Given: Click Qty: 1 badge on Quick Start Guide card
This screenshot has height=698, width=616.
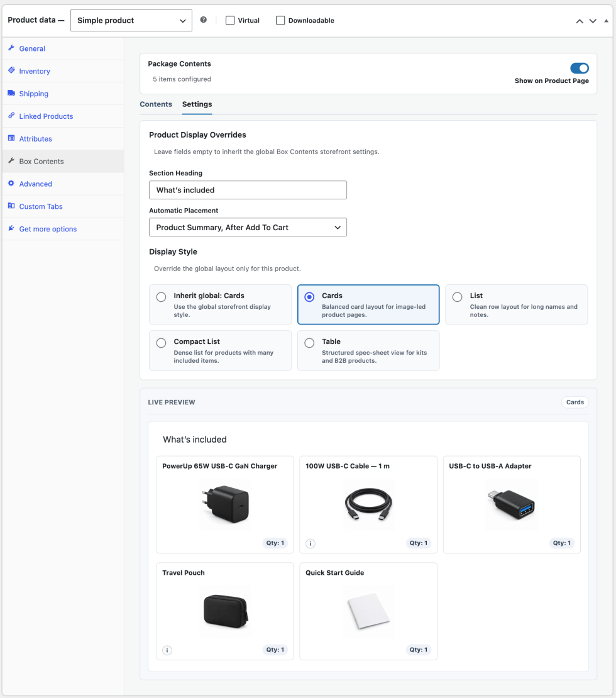Looking at the screenshot, I should pyautogui.click(x=419, y=650).
